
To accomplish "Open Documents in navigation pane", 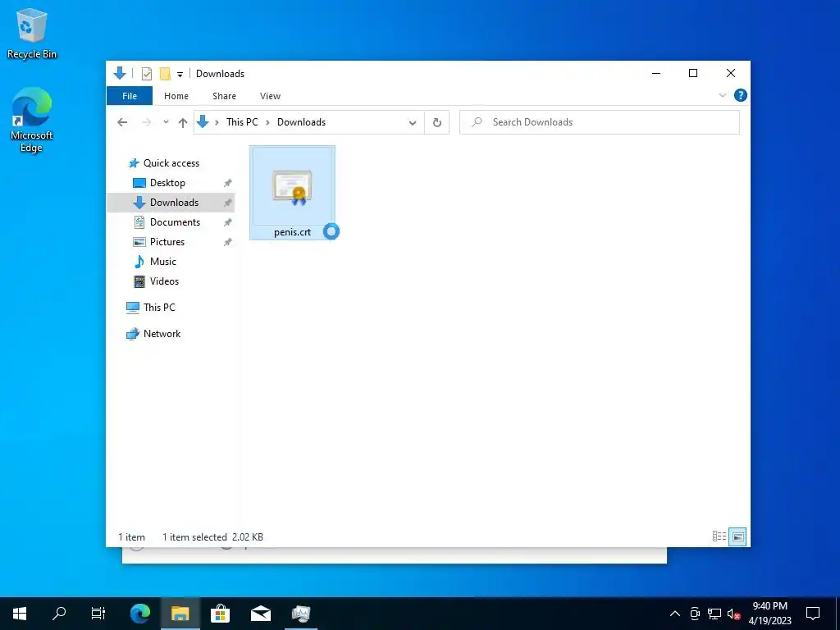I will (175, 222).
